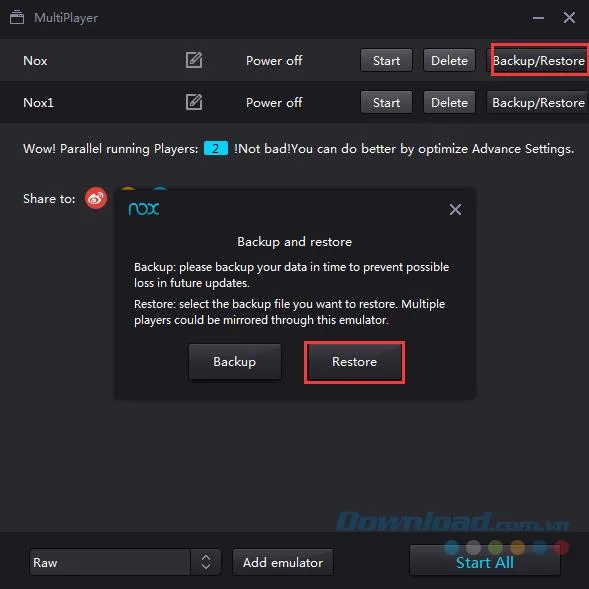Close the Backup and restore dialog

pos(455,209)
